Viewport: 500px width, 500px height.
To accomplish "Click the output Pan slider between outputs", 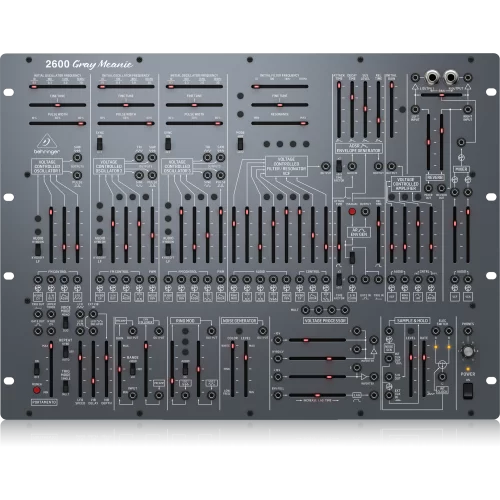I will (x=441, y=95).
